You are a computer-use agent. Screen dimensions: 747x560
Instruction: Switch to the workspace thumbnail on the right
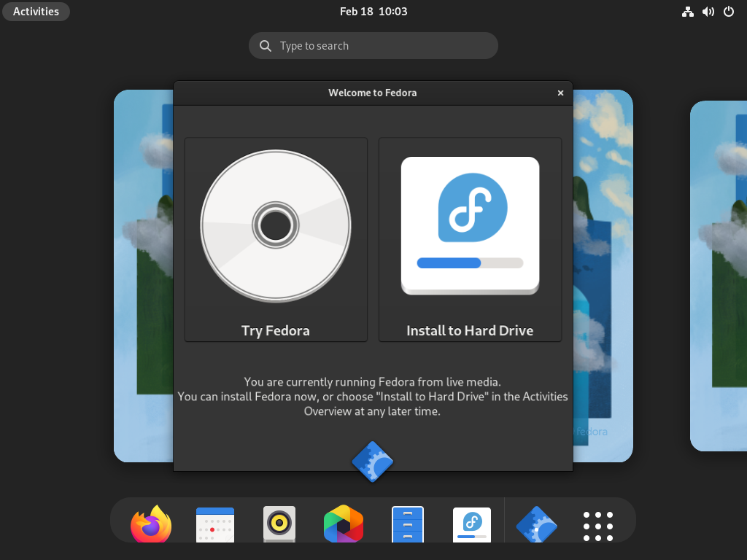pyautogui.click(x=719, y=276)
